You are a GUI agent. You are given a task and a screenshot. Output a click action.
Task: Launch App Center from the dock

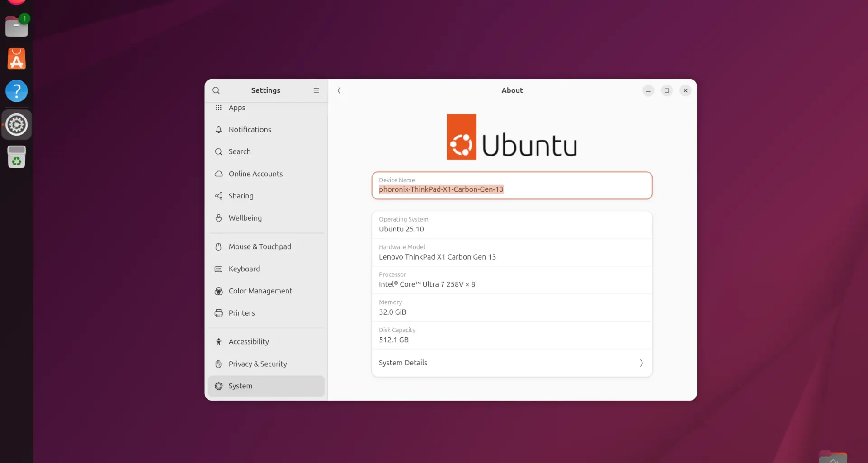[x=16, y=59]
